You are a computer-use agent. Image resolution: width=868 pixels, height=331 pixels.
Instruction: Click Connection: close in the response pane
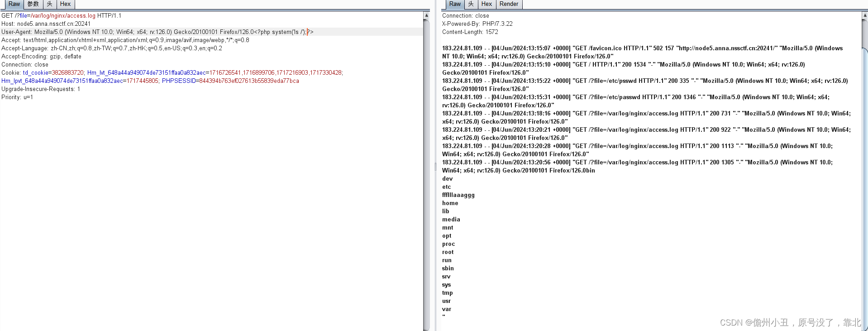(466, 15)
